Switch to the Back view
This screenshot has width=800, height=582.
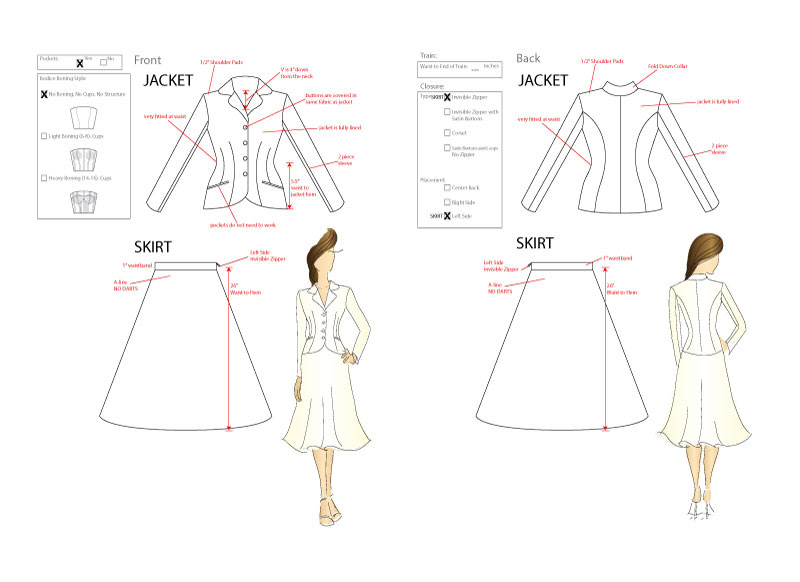click(530, 58)
